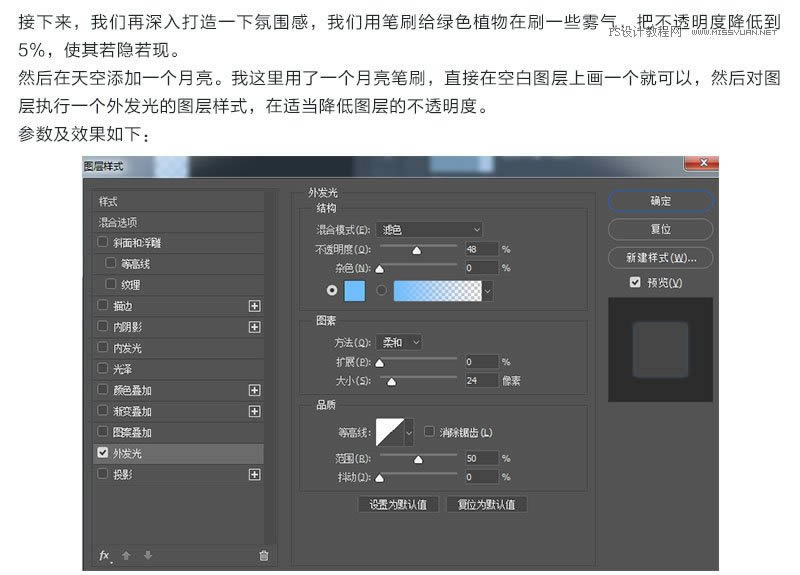Click plus icon beside 内阴影

pyautogui.click(x=254, y=327)
